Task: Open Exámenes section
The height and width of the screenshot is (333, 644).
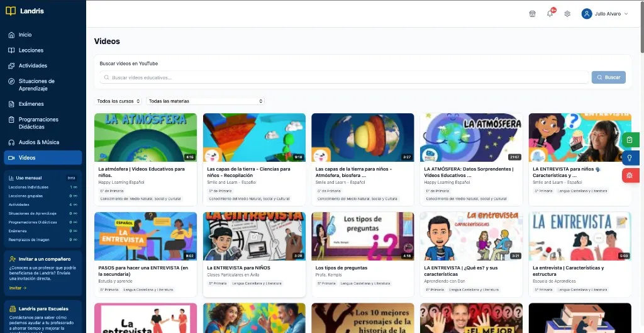Action: tap(43, 104)
